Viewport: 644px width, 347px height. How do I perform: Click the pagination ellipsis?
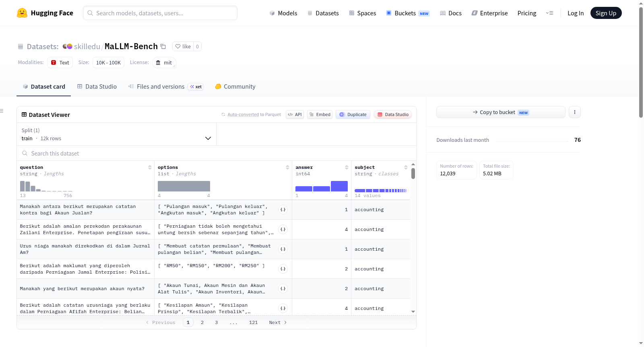click(233, 322)
